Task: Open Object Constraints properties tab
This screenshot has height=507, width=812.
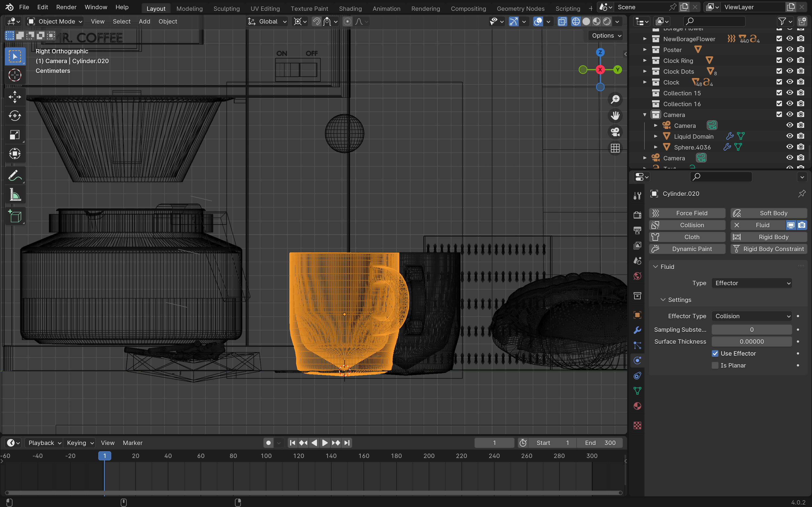Action: click(637, 376)
